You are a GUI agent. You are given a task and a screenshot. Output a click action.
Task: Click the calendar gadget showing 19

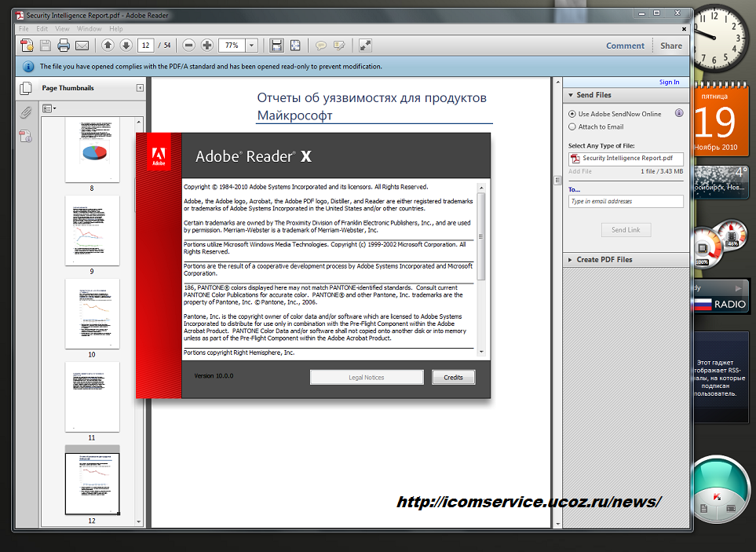click(x=721, y=119)
